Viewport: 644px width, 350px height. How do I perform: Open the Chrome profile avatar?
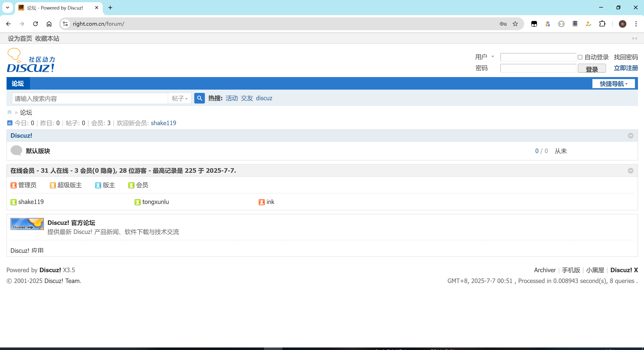(622, 24)
